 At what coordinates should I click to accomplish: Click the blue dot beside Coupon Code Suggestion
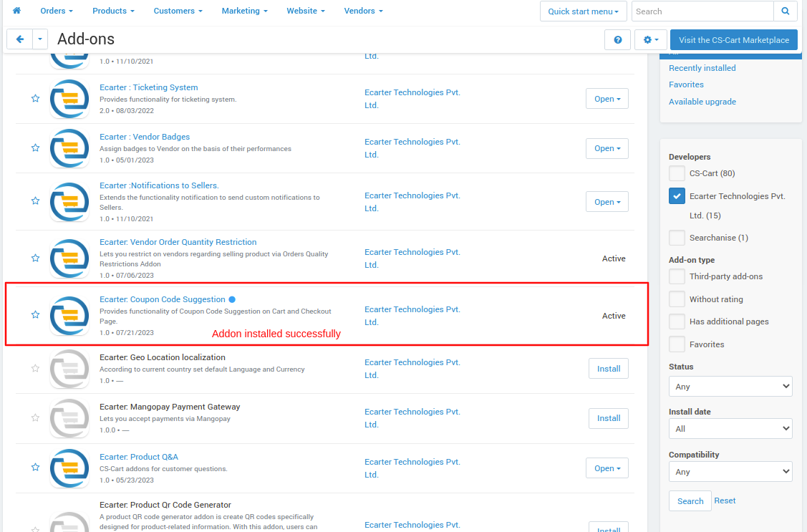click(x=232, y=299)
